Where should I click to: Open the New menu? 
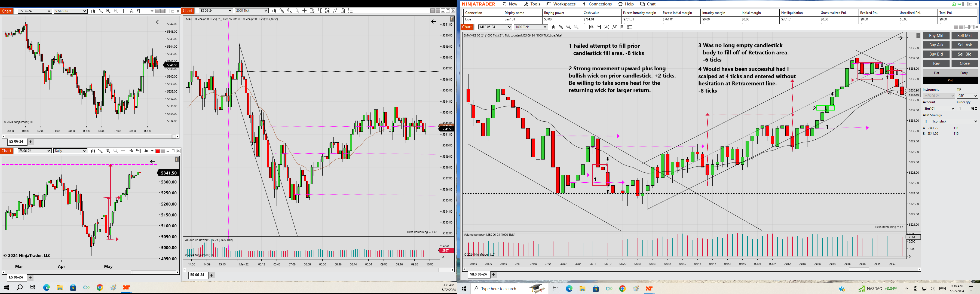coord(509,4)
